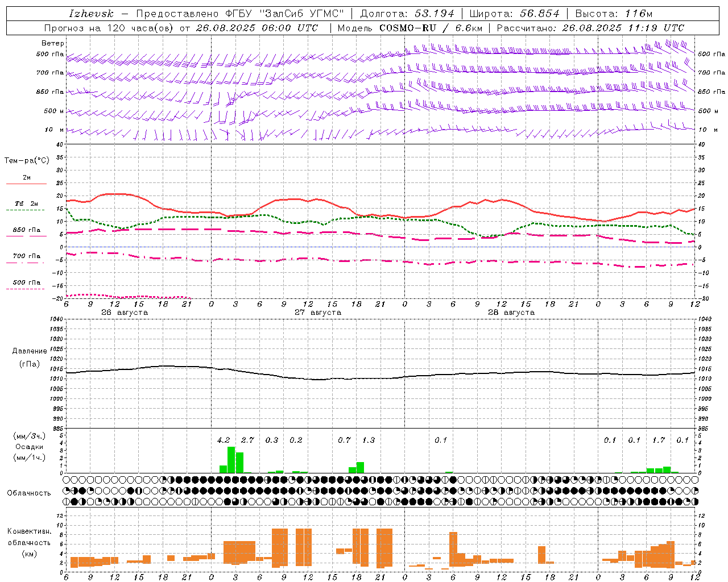The height and width of the screenshot is (582, 728).
Task: Click the Тем-ра(°C) temperature panel label
Action: 27,161
